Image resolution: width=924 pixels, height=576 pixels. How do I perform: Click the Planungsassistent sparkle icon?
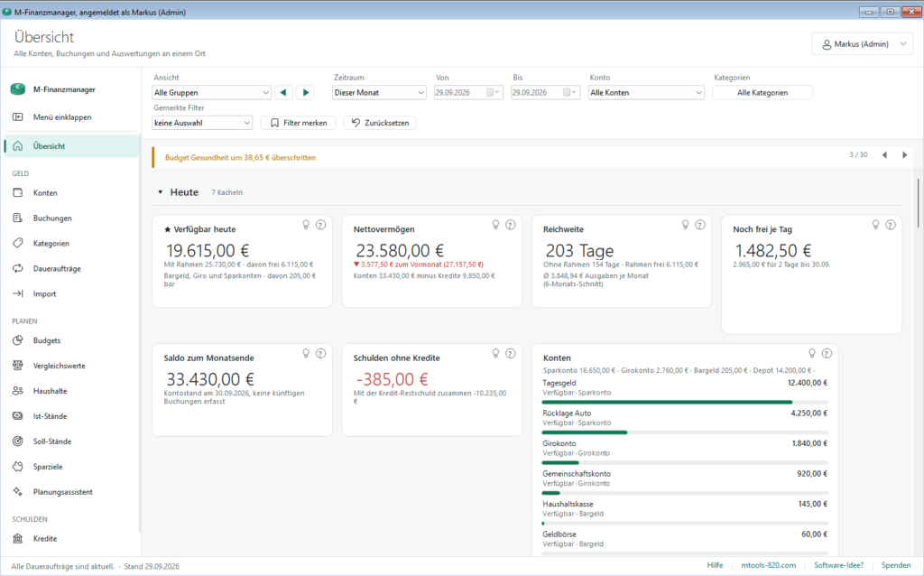pos(18,492)
